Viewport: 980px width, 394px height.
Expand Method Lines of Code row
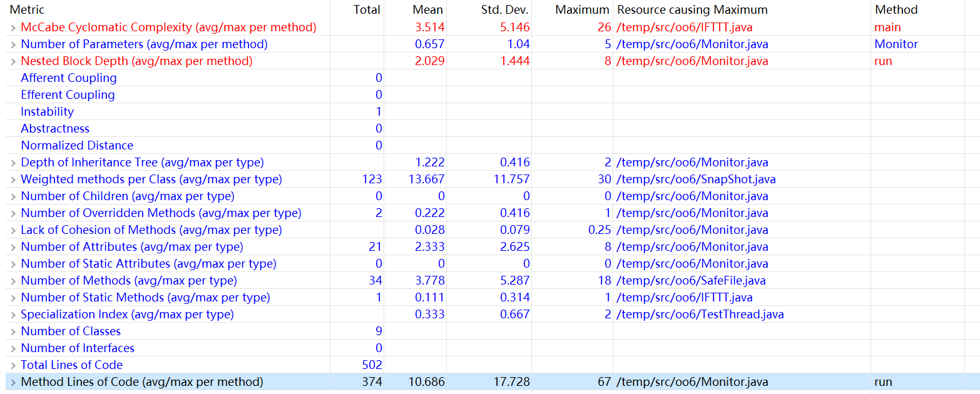(13, 382)
